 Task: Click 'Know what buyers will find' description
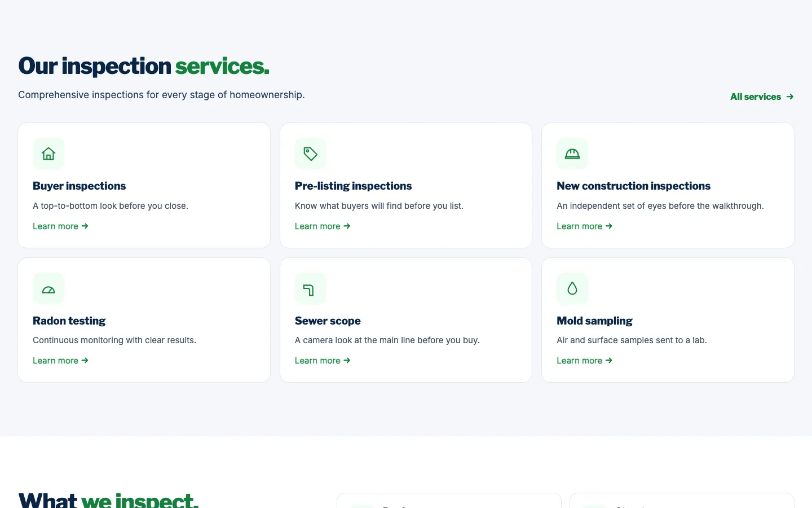[379, 206]
